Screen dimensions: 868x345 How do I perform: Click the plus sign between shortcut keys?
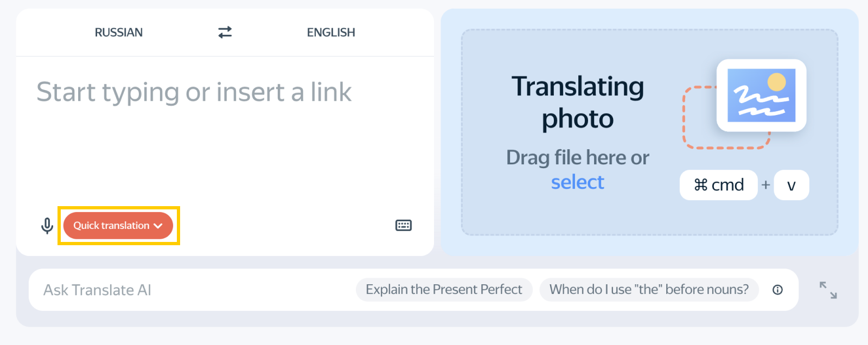[765, 185]
